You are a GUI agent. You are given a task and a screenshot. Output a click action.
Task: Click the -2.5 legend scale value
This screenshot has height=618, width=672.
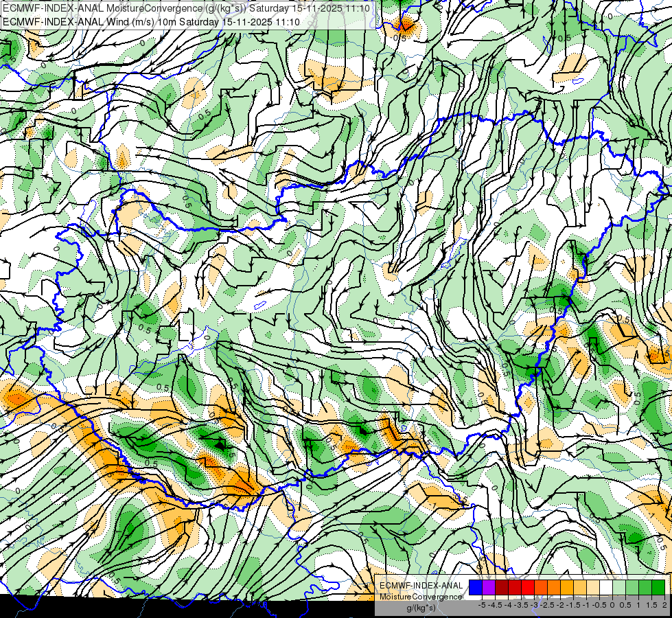pos(547,605)
